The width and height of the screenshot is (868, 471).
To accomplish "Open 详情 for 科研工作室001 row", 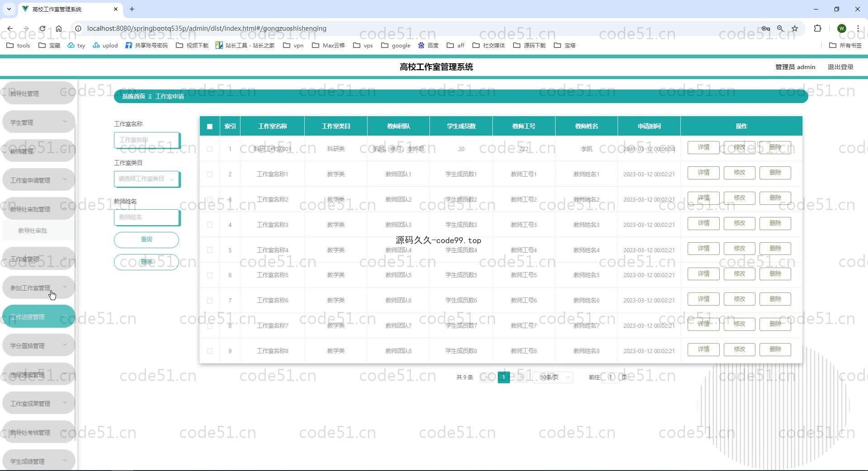I will [703, 147].
